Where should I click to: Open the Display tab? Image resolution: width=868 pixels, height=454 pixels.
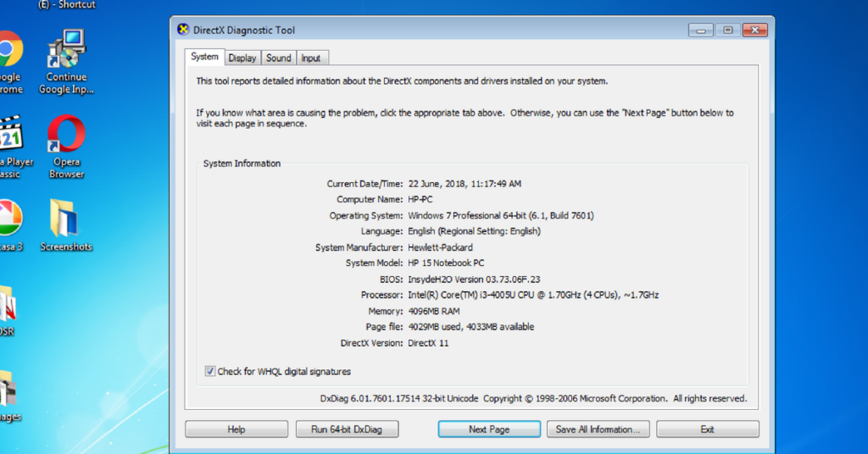(242, 58)
